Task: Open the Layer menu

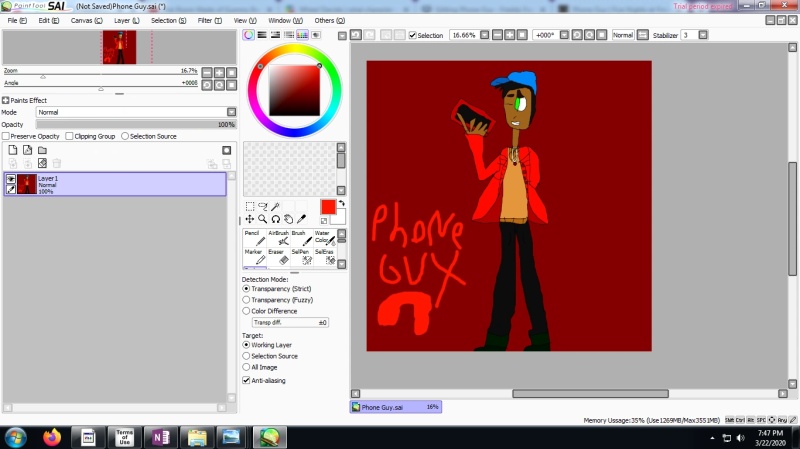Action: point(127,20)
